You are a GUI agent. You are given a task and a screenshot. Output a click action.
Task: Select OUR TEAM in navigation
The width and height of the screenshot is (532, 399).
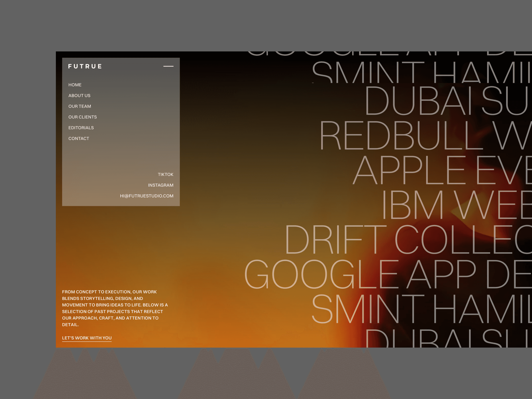coord(80,106)
